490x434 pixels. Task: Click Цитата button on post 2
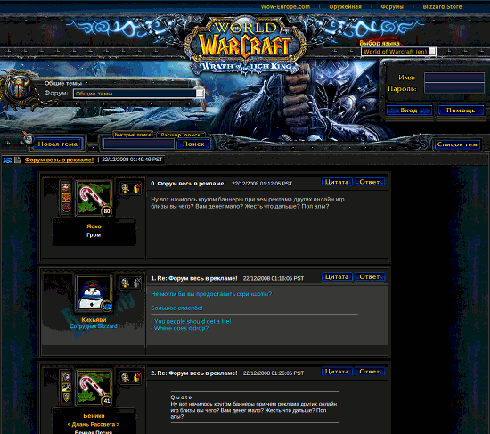[337, 371]
